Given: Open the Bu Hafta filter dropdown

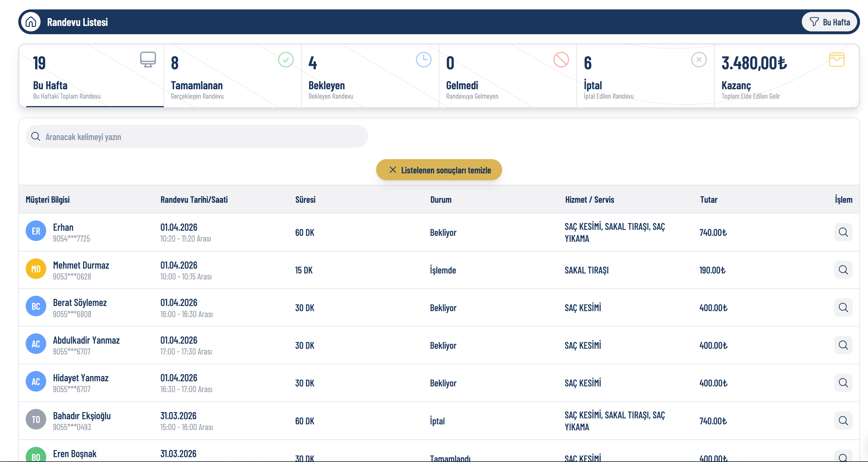Looking at the screenshot, I should coord(830,22).
